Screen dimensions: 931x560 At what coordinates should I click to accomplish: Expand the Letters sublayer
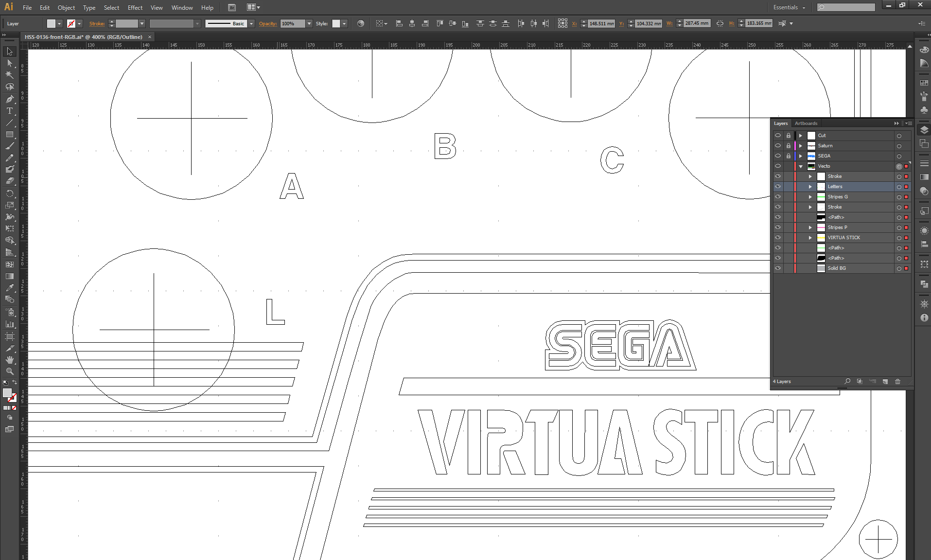(810, 187)
